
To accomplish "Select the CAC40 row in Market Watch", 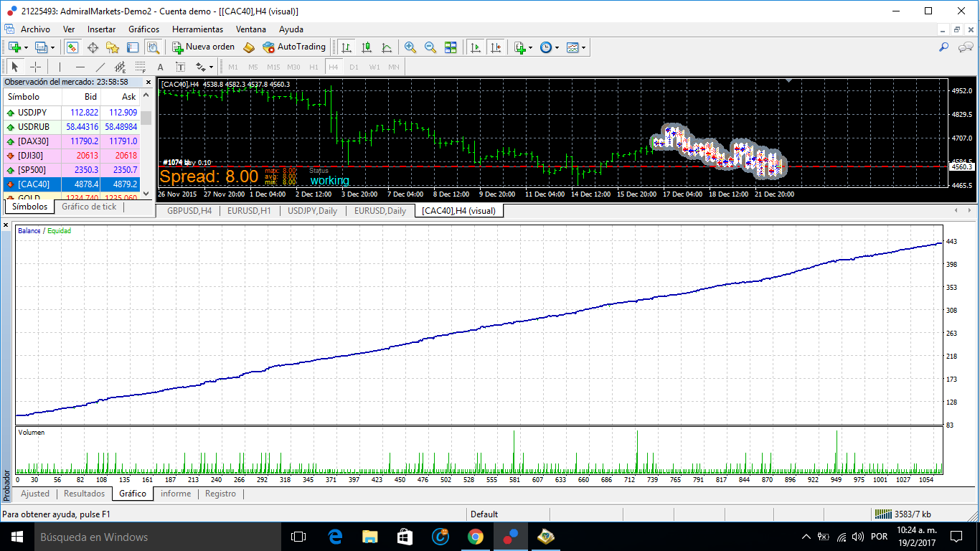I will 72,184.
